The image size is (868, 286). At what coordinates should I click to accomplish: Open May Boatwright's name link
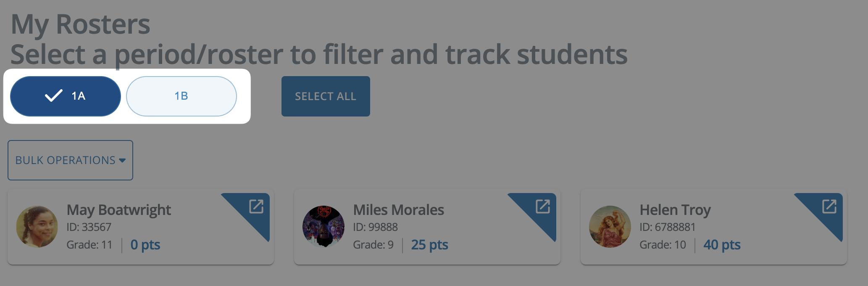[119, 210]
